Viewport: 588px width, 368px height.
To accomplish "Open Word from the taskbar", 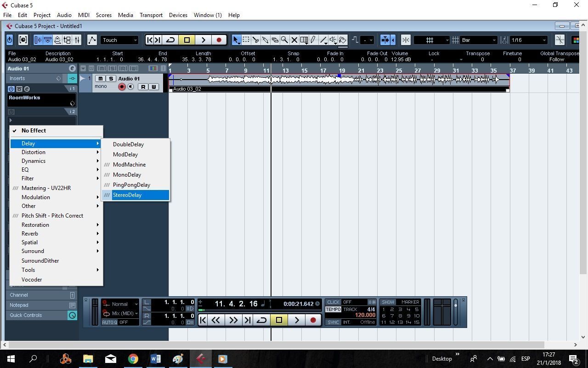I will point(155,359).
